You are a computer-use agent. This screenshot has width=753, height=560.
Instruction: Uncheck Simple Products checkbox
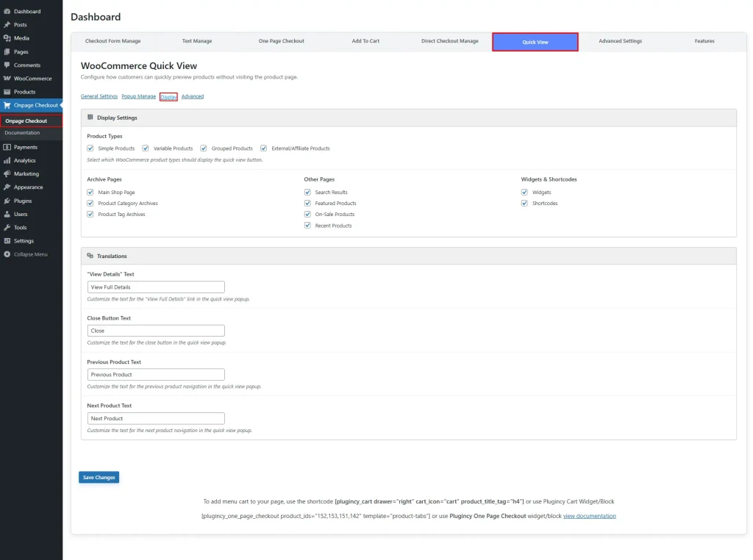90,148
